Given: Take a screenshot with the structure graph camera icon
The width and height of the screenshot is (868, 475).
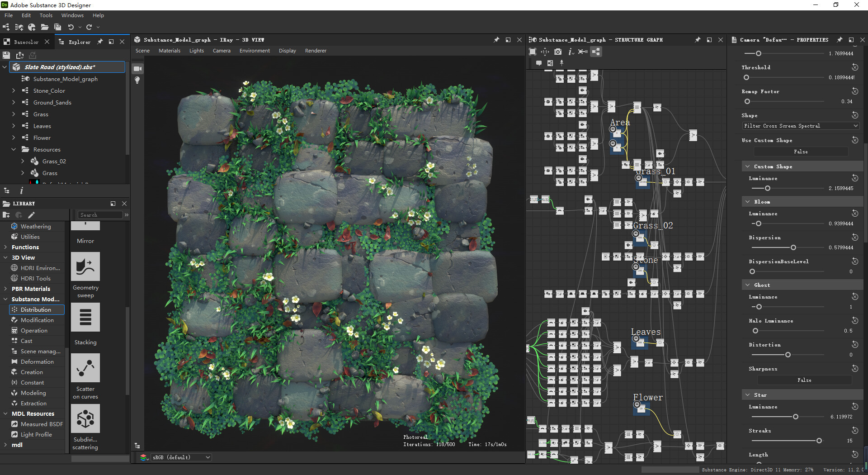Looking at the screenshot, I should click(558, 52).
